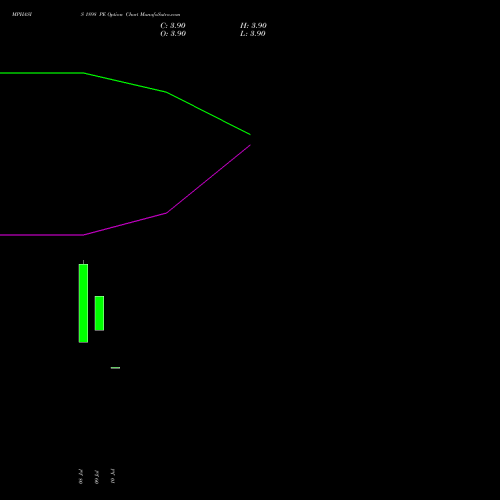The width and height of the screenshot is (500, 500).
Task: Click the right endpoint of the green line
Action: (250, 134)
